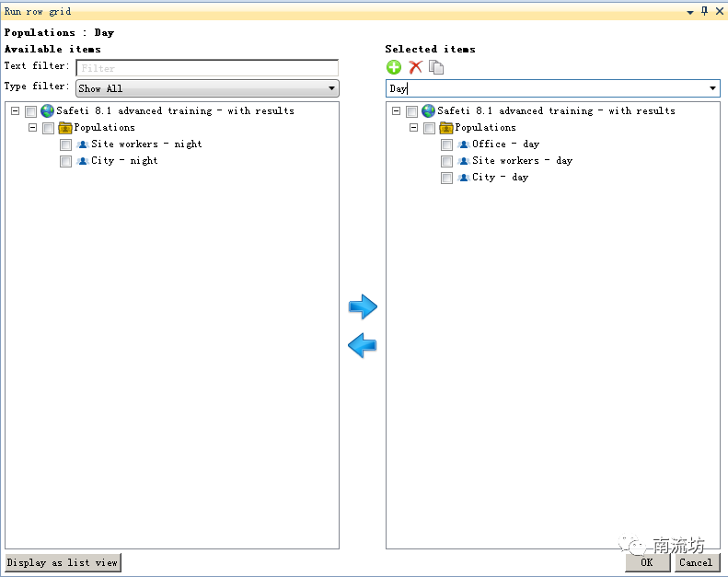Click the Display as list view button
728x577 pixels.
pyautogui.click(x=63, y=562)
